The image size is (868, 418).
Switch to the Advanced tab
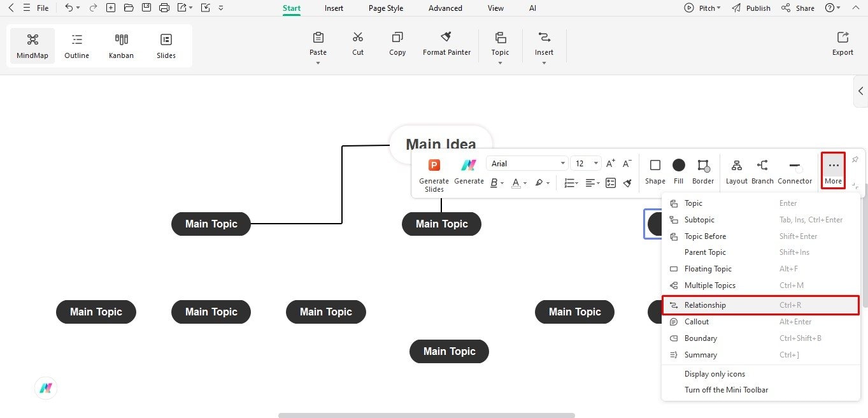click(x=445, y=8)
